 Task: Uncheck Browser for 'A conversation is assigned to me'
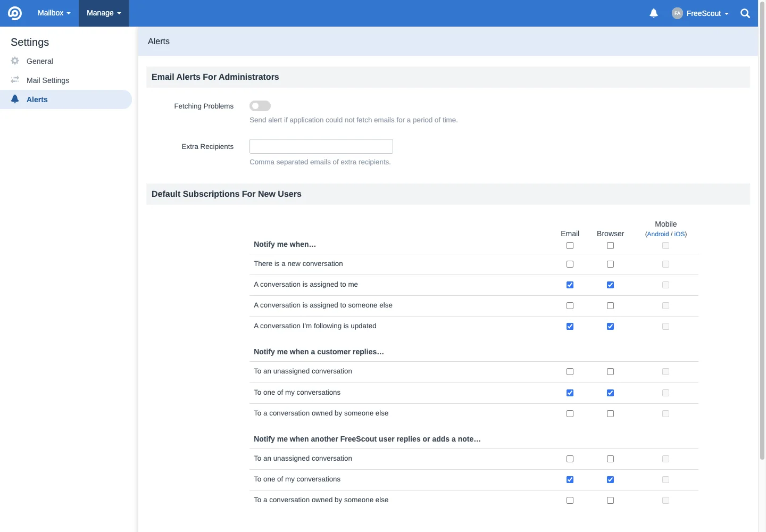pyautogui.click(x=610, y=285)
